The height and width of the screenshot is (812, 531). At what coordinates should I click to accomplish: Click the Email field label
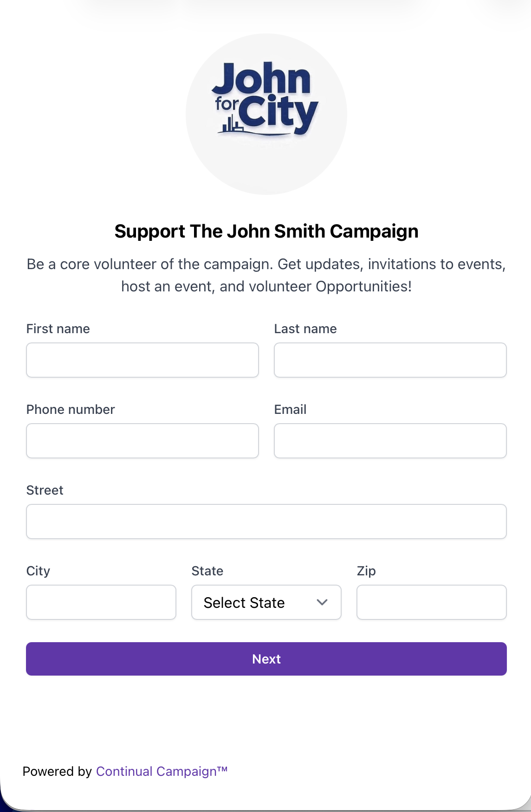pyautogui.click(x=290, y=409)
